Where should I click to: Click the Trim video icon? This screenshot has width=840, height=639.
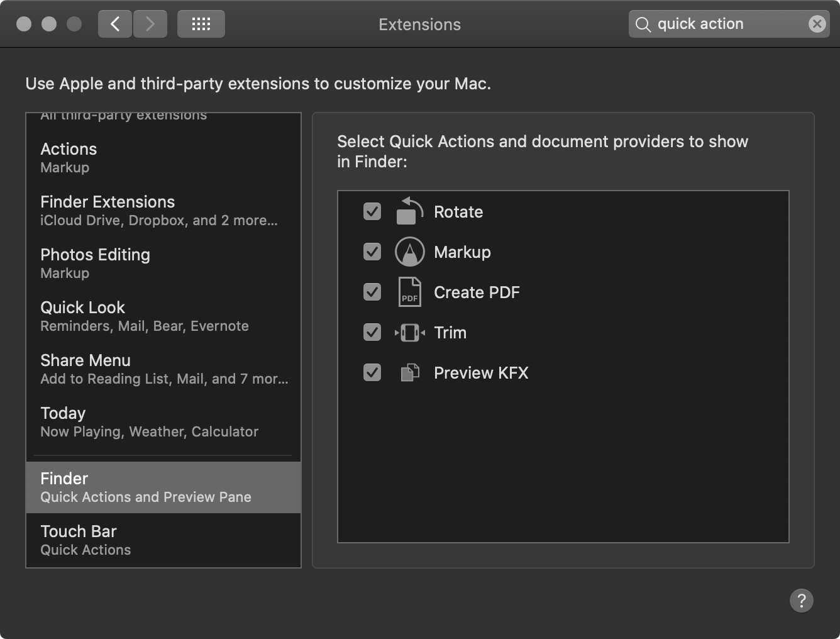point(409,332)
